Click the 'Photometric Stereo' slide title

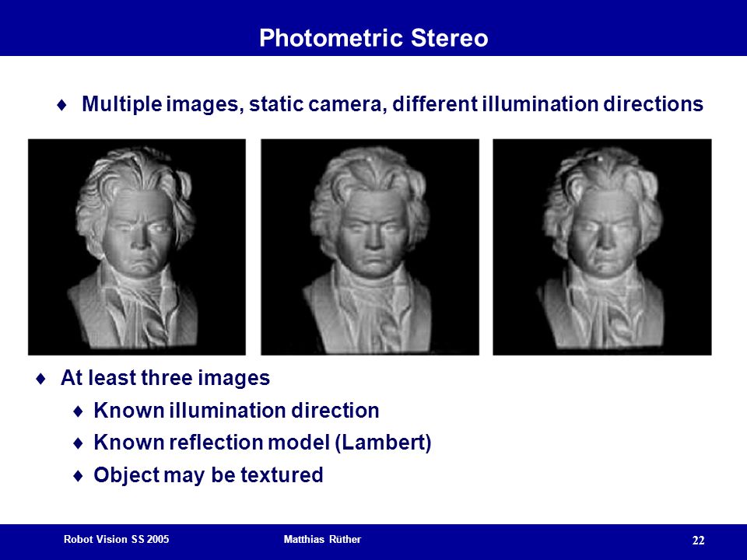pos(373,37)
